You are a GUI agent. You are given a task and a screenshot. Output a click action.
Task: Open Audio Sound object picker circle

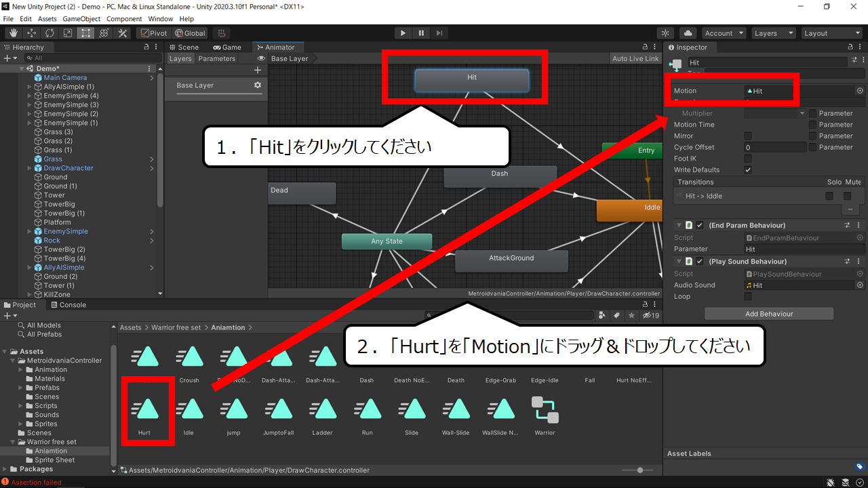click(x=860, y=285)
